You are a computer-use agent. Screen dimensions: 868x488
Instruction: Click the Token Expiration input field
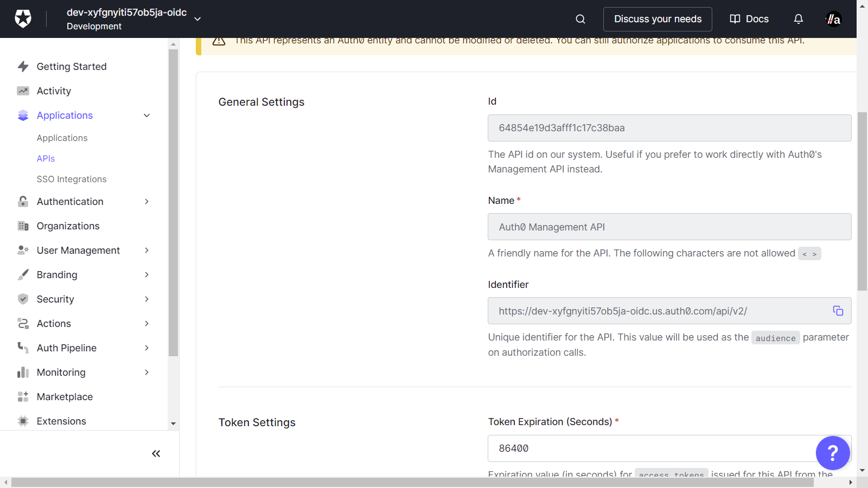(x=651, y=448)
